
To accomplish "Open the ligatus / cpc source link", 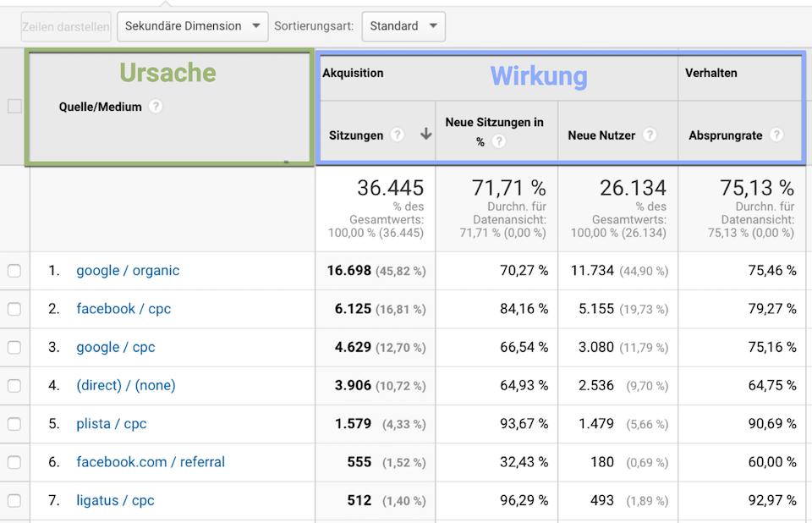I will tap(115, 501).
